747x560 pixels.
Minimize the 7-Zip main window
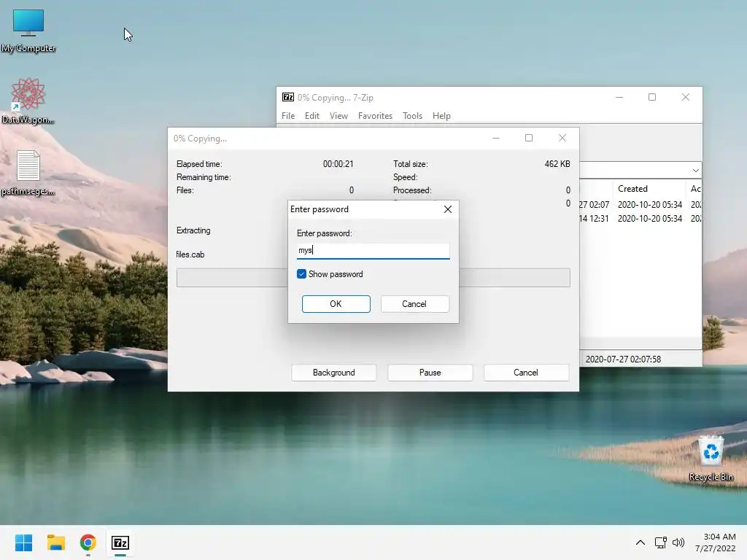619,97
